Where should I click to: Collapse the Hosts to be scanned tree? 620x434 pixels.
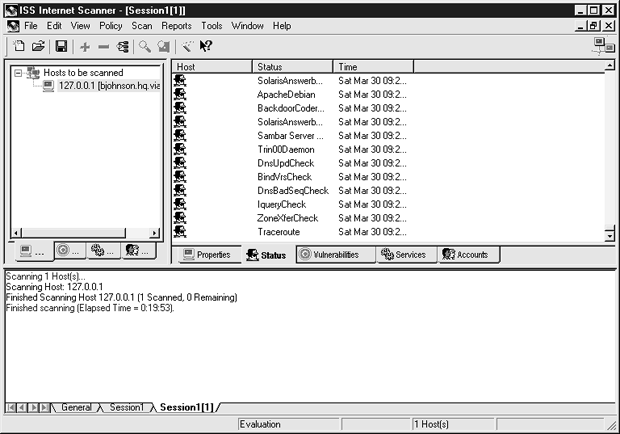coord(18,73)
